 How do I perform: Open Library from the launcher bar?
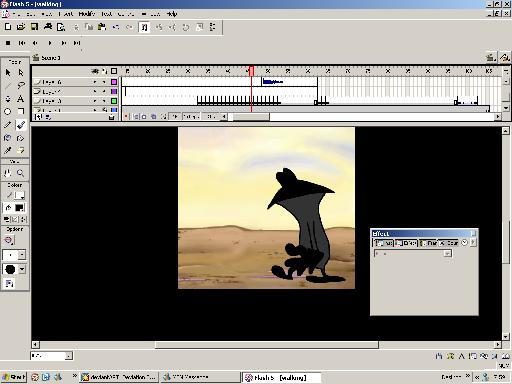pos(506,356)
